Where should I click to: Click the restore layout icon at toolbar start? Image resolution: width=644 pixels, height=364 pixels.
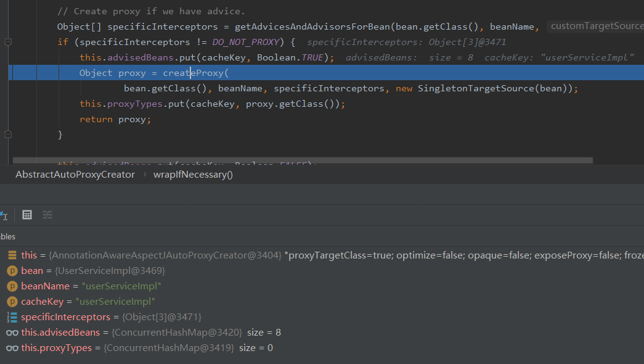click(x=4, y=215)
